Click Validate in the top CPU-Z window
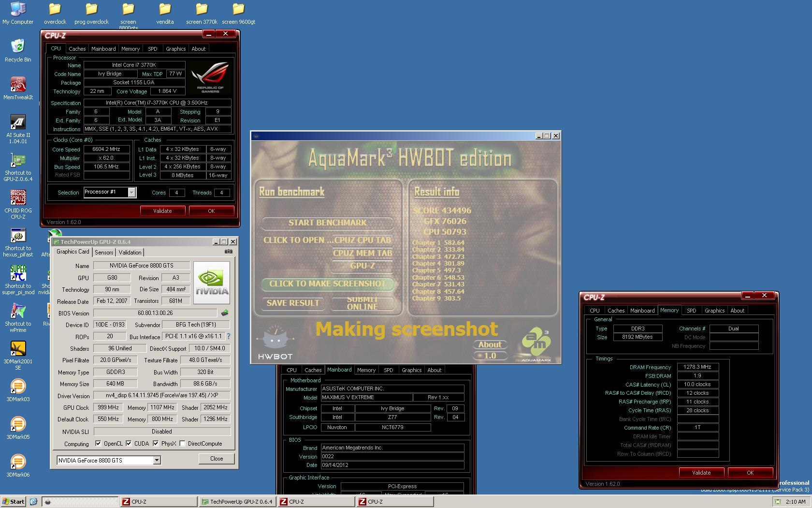 pyautogui.click(x=162, y=211)
